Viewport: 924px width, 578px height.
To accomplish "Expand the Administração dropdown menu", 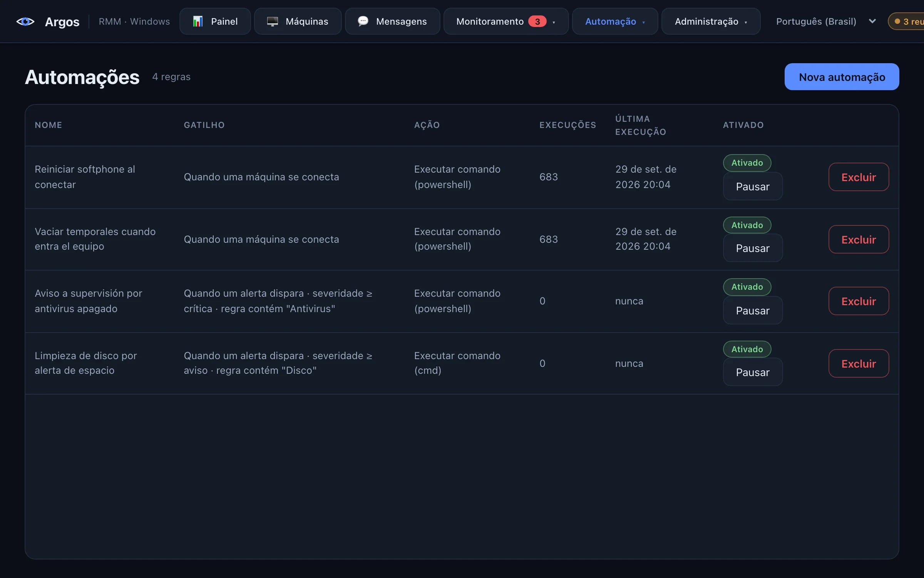I will point(711,21).
